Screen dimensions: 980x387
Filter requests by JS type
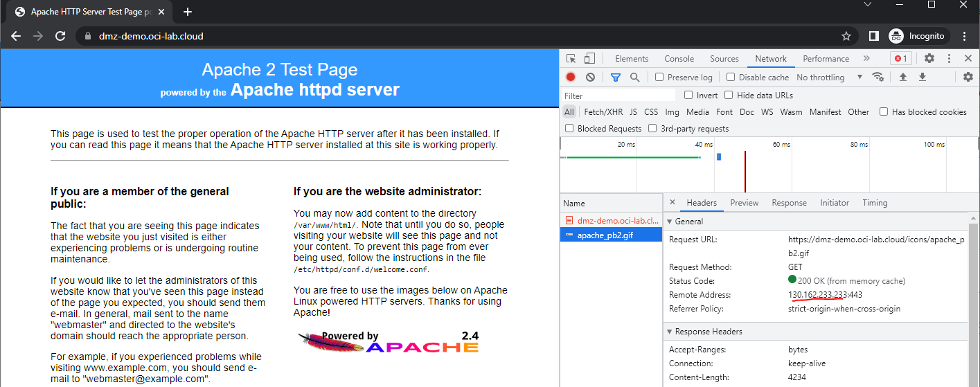(x=633, y=111)
